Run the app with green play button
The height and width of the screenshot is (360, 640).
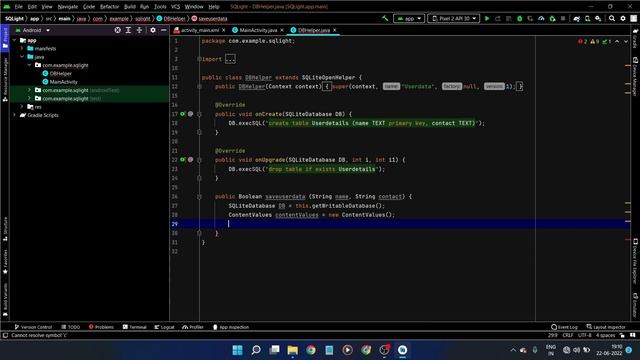[x=487, y=18]
